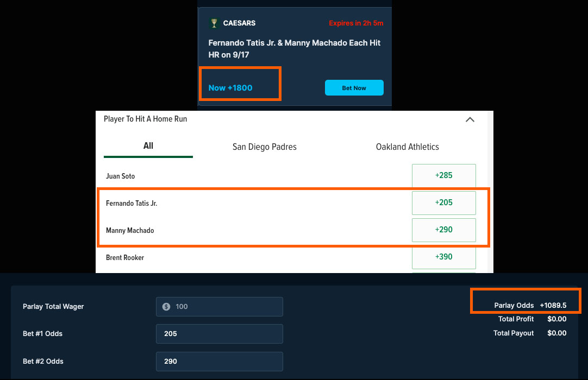Click the Tatis Jr. & Machado HR promo title
588x380 pixels.
pos(295,49)
